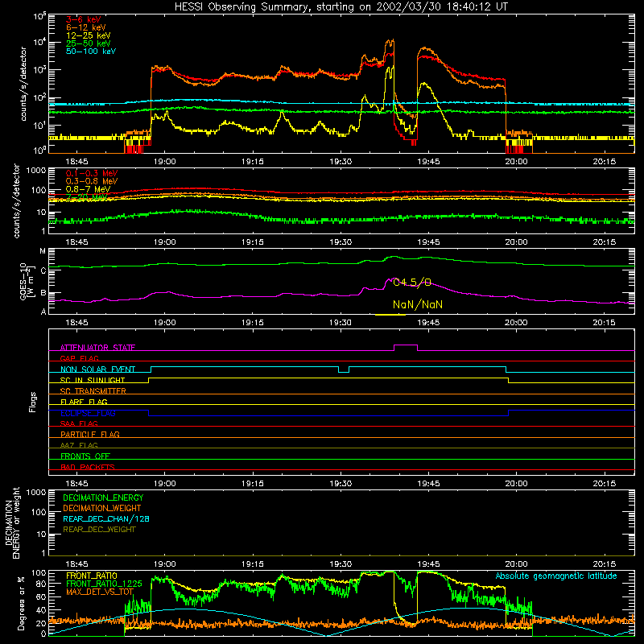Click the raised step on the ATTENUATOR_STATE line
Image resolution: width=644 pixels, height=644 pixels.
406,345
